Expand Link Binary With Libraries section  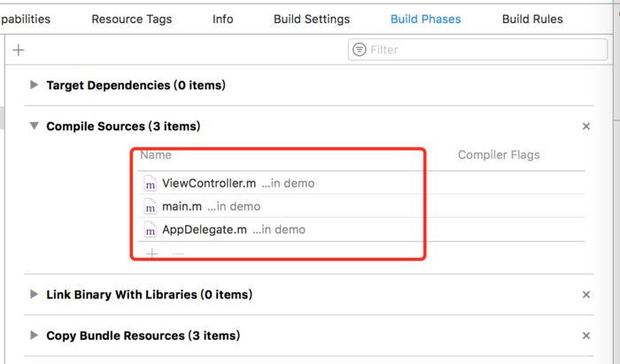click(x=35, y=294)
